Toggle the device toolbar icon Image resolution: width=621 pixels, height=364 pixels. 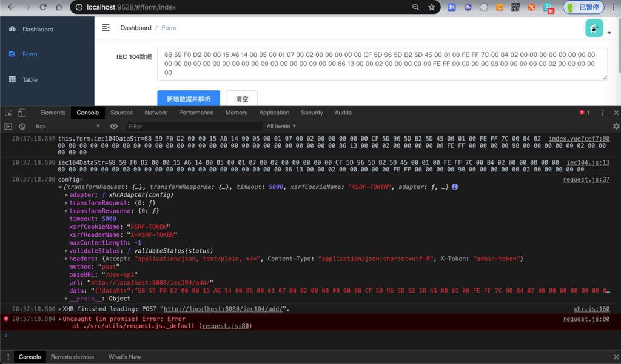[x=22, y=113]
